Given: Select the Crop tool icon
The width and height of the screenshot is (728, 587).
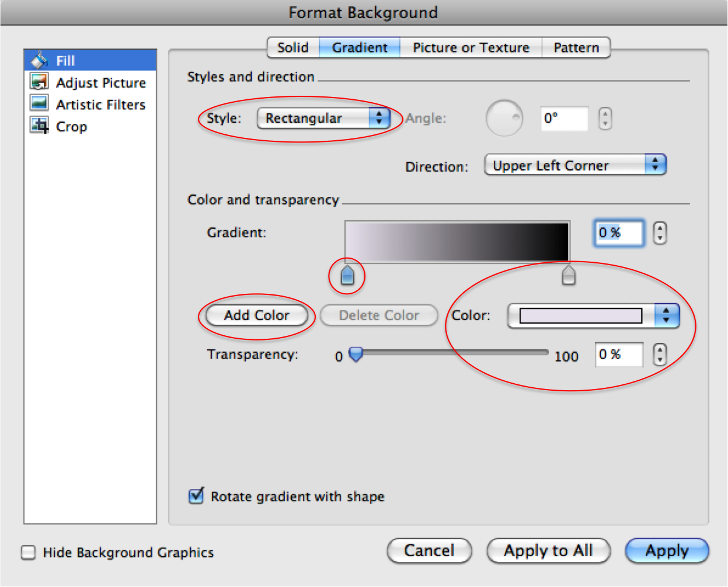Looking at the screenshot, I should pyautogui.click(x=39, y=126).
